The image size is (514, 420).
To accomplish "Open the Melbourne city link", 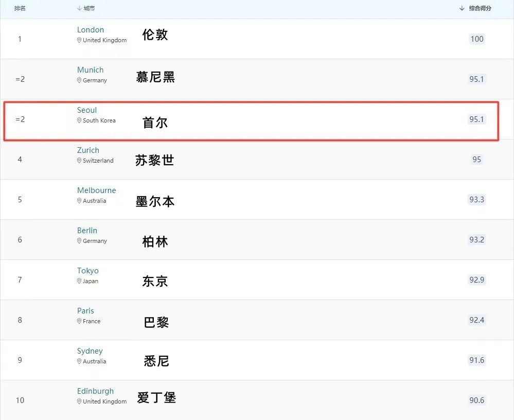I will (96, 190).
